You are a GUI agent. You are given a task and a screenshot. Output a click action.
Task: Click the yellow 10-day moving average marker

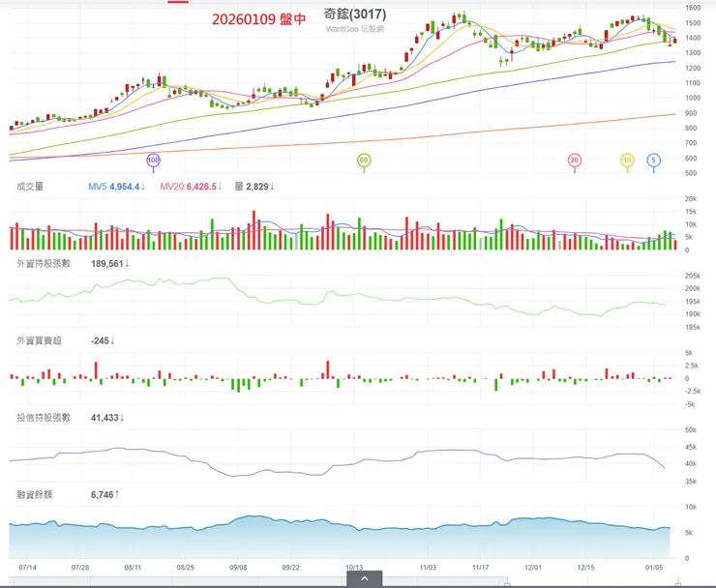click(x=627, y=160)
